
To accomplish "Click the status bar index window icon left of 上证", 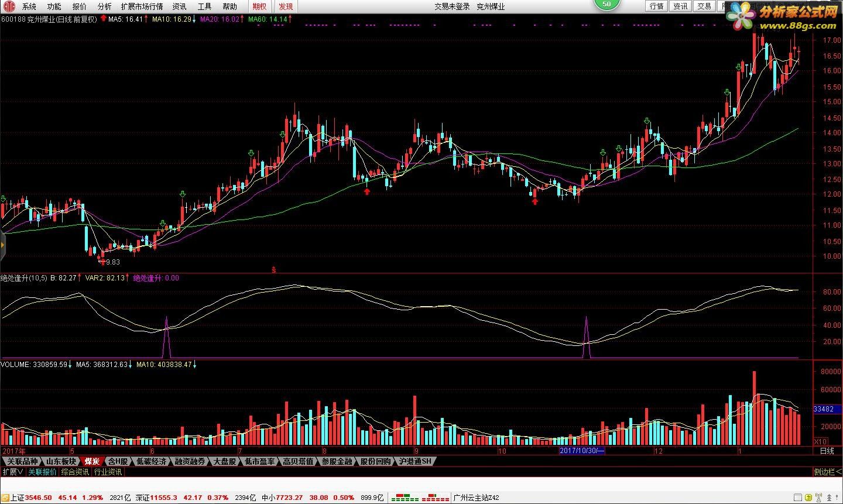I will 5,498.
